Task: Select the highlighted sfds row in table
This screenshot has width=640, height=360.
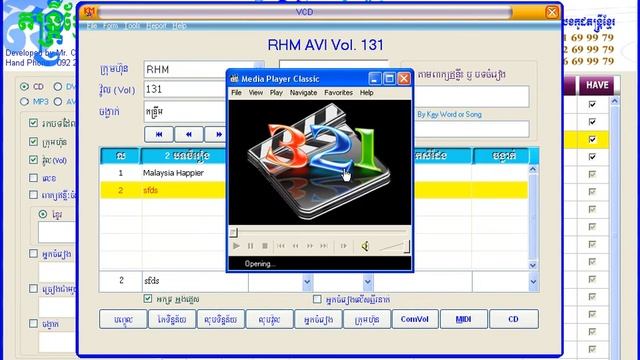Action: [x=314, y=190]
